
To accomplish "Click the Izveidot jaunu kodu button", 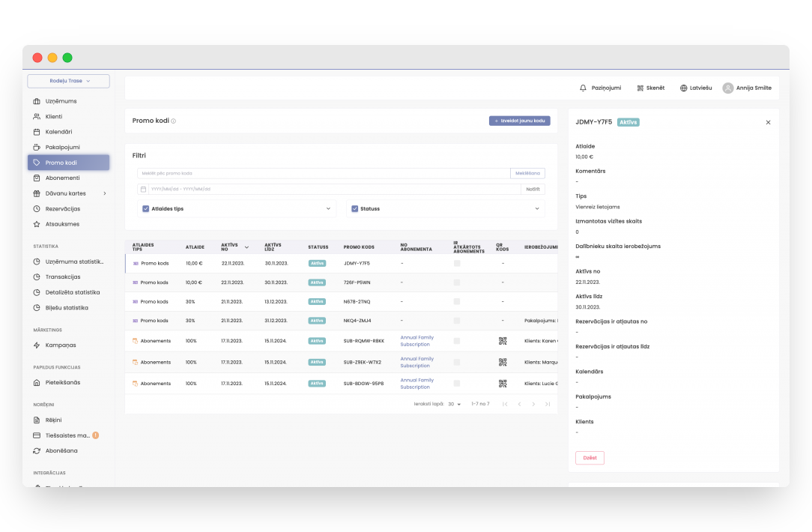I will 520,121.
